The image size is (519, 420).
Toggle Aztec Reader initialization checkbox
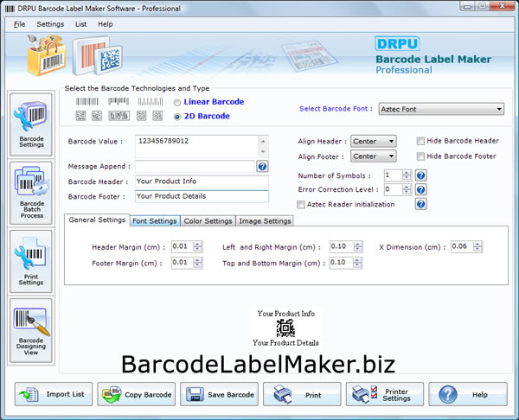[x=300, y=205]
